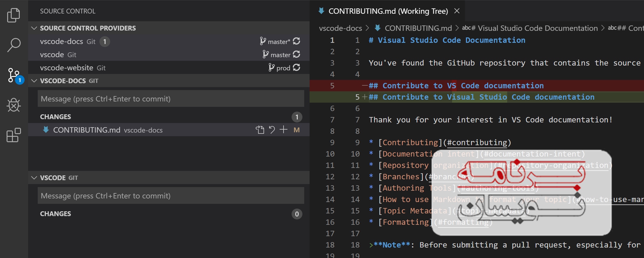The image size is (644, 258).
Task: Click 'Thank you for your interest' line
Action: coord(491,120)
